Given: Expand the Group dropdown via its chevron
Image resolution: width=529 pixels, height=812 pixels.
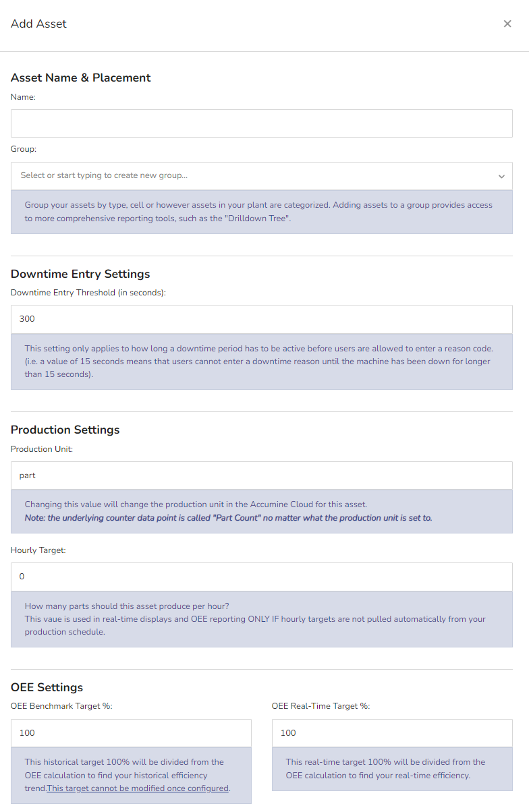Looking at the screenshot, I should tap(502, 176).
